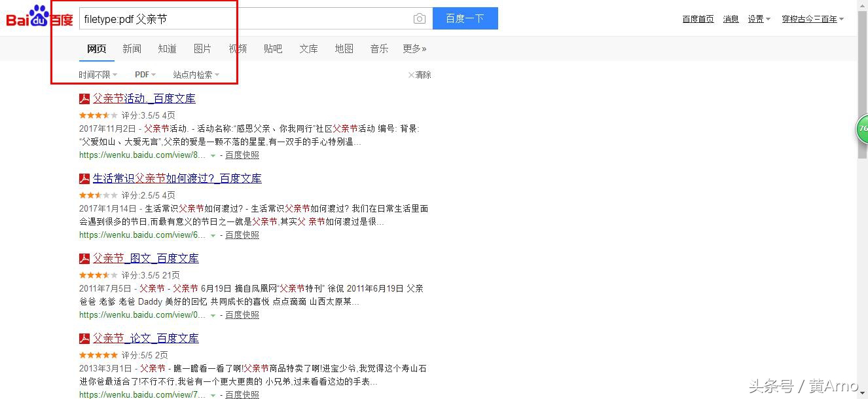The width and height of the screenshot is (868, 399).
Task: Click the date text 2013年3月1日
Action: 105,368
